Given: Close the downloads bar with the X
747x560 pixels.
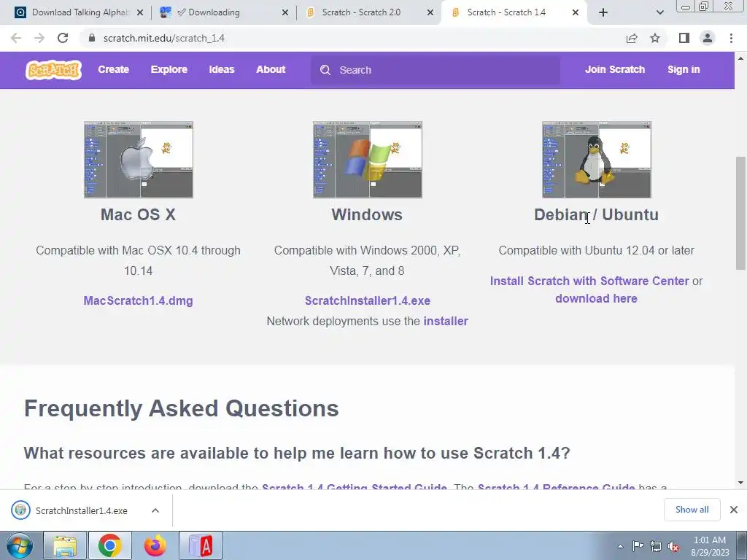Looking at the screenshot, I should pyautogui.click(x=734, y=510).
